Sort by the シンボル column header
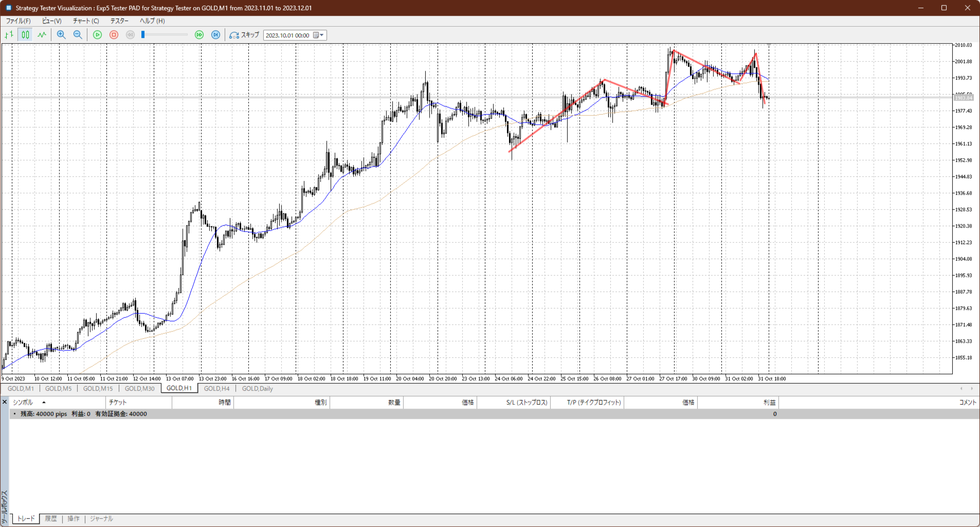Image resolution: width=980 pixels, height=527 pixels. pyautogui.click(x=23, y=403)
